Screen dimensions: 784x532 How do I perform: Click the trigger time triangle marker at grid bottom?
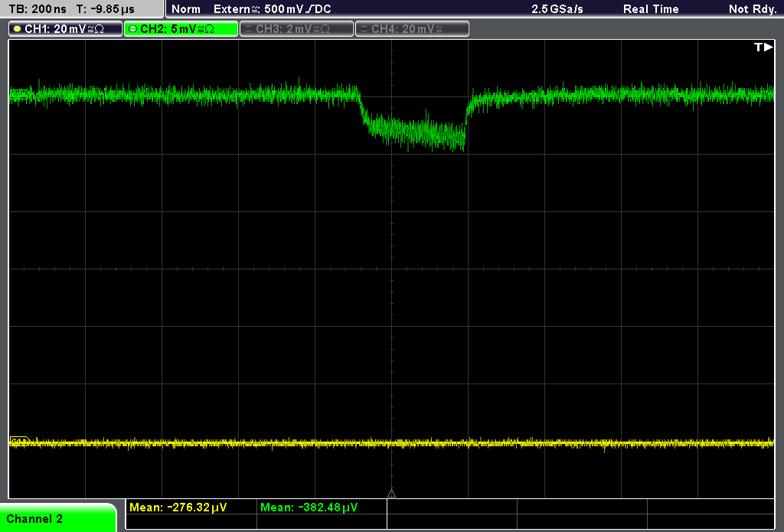391,494
